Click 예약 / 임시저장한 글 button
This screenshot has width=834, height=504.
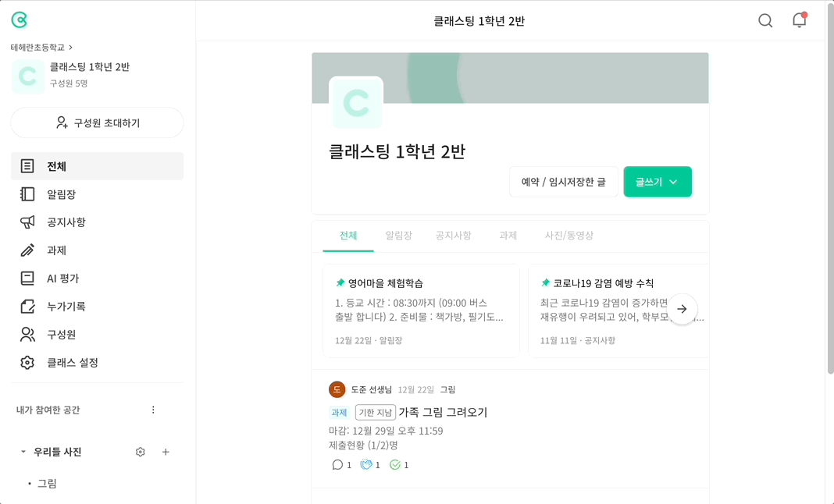tap(563, 182)
